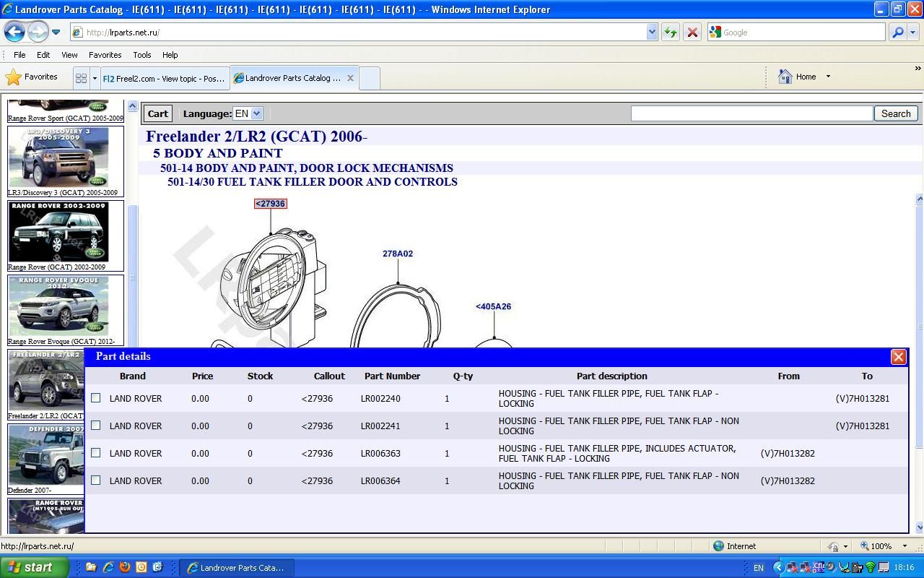Open the Favorites menu

[105, 55]
